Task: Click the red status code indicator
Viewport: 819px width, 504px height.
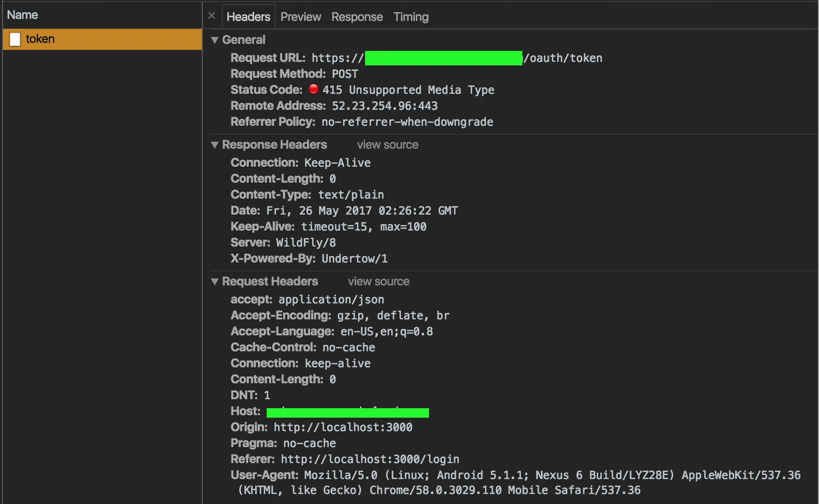Action: (x=314, y=89)
